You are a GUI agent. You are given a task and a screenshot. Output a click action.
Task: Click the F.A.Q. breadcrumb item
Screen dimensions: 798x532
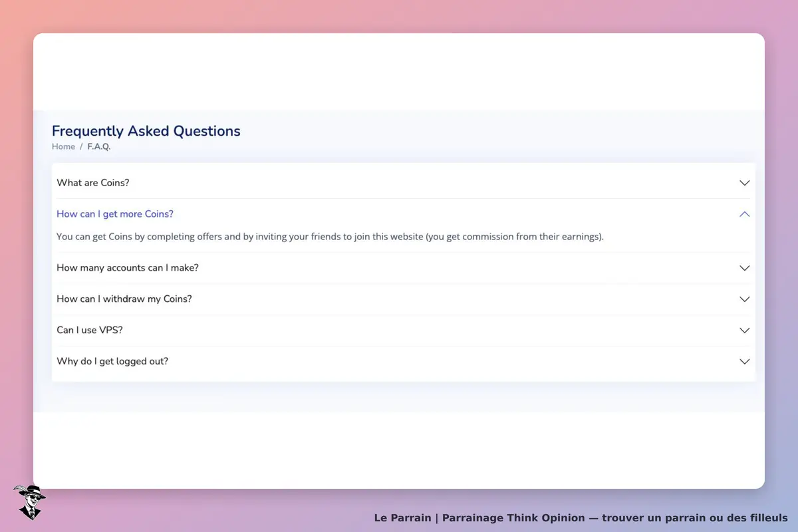click(x=99, y=147)
